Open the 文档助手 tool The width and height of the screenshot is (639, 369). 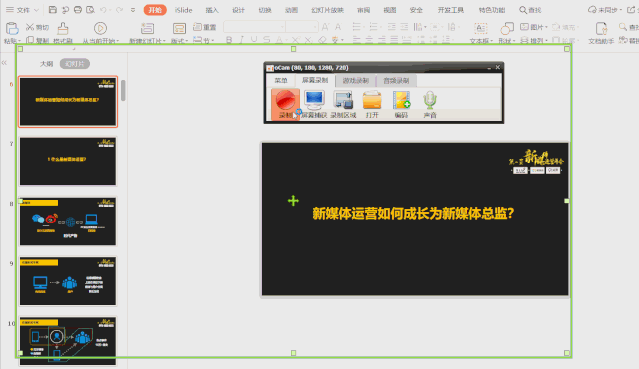click(601, 33)
